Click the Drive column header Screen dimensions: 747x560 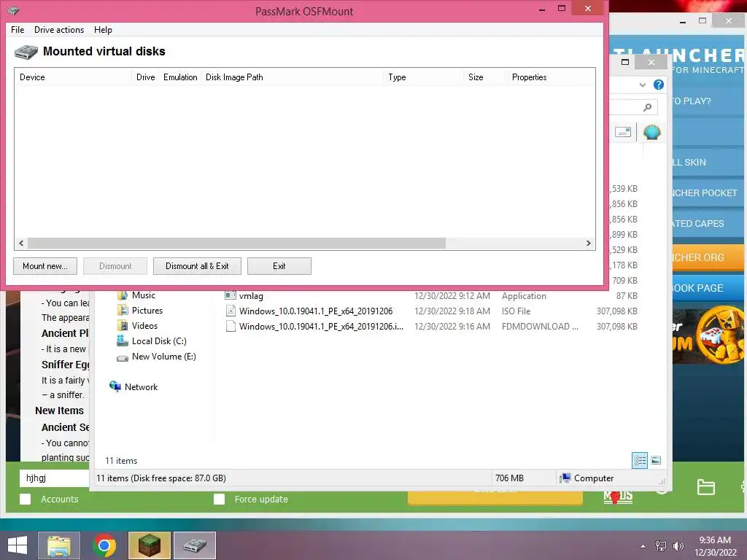click(145, 77)
